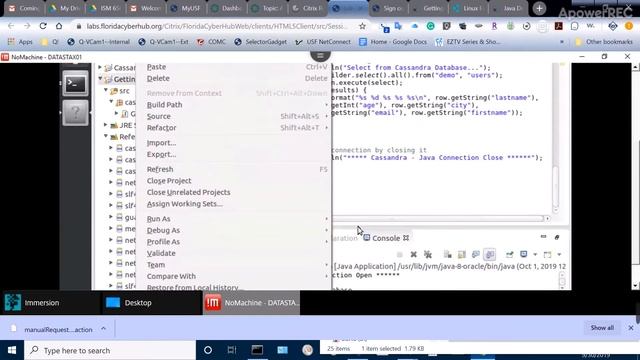Viewport: 640px width, 360px height.
Task: Open the Source submenu
Action: 234,116
